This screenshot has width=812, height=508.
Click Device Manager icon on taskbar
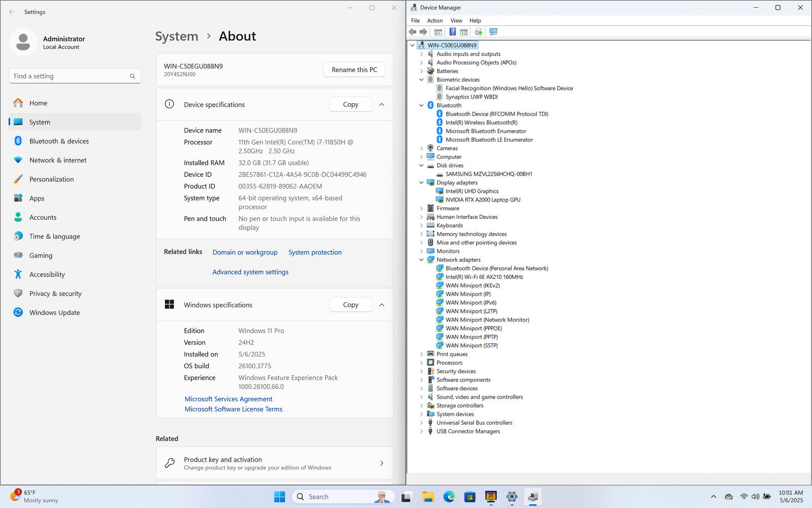point(533,497)
